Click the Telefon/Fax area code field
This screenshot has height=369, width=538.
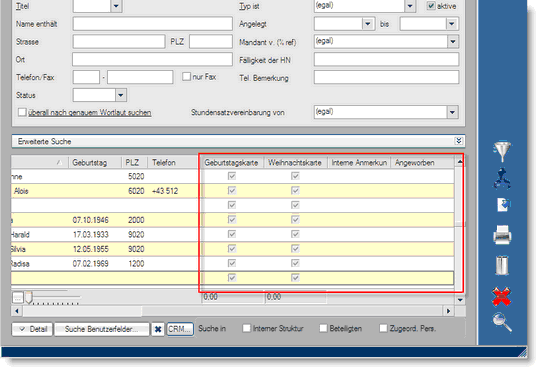tap(86, 77)
